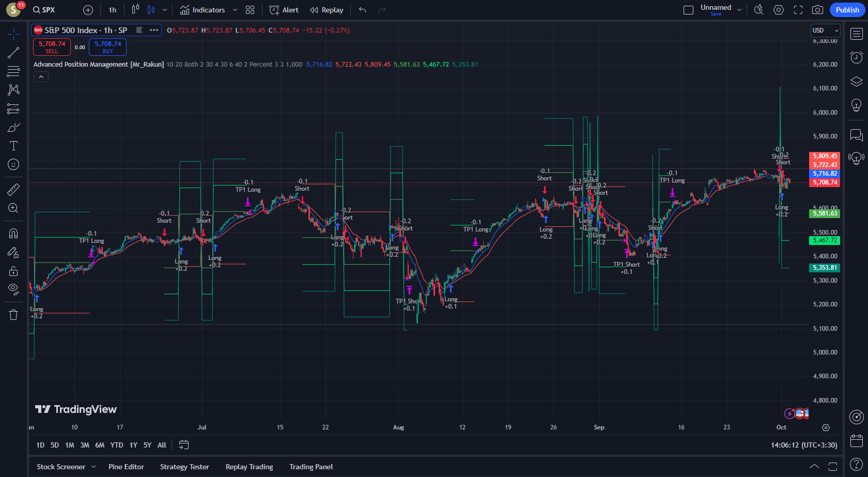Select the Text annotation tool

[x=13, y=146]
